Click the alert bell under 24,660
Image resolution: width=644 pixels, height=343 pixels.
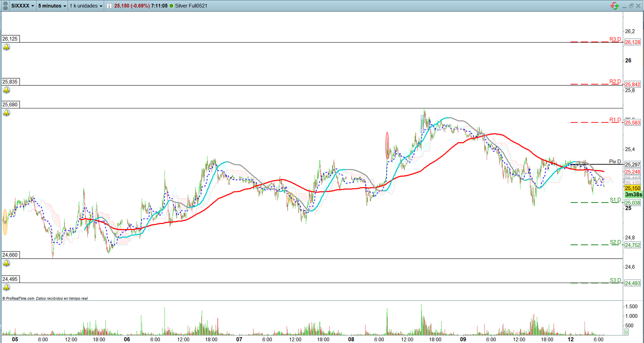pyautogui.click(x=7, y=263)
